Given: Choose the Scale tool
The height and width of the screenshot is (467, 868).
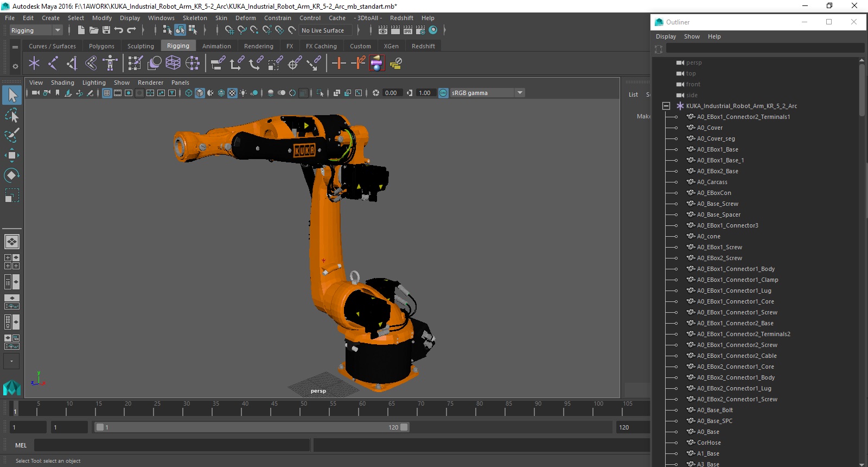Looking at the screenshot, I should coord(12,195).
